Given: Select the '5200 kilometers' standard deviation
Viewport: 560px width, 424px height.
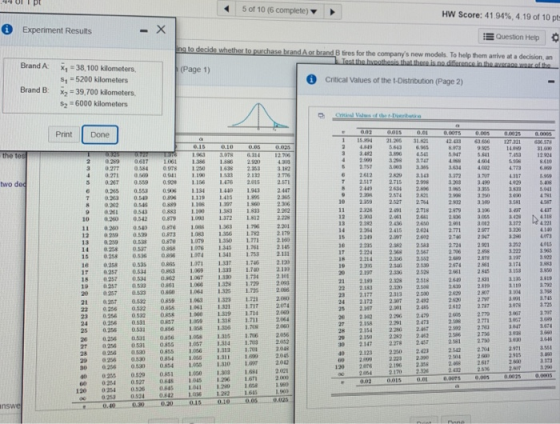Looking at the screenshot, I should [101, 80].
